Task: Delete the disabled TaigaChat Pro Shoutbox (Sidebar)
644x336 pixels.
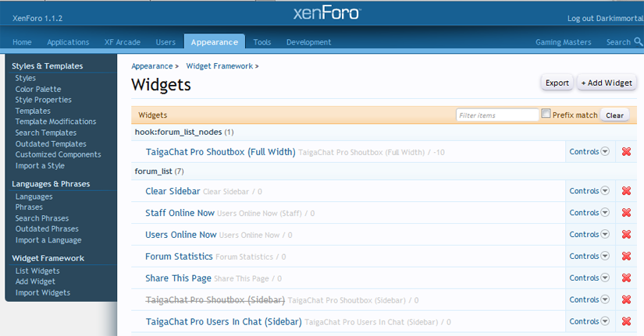Action: (626, 300)
